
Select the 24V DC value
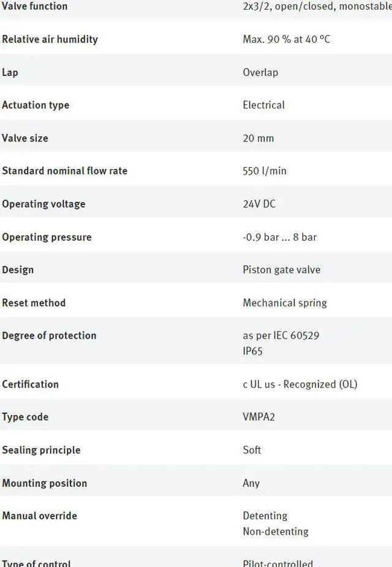259,204
